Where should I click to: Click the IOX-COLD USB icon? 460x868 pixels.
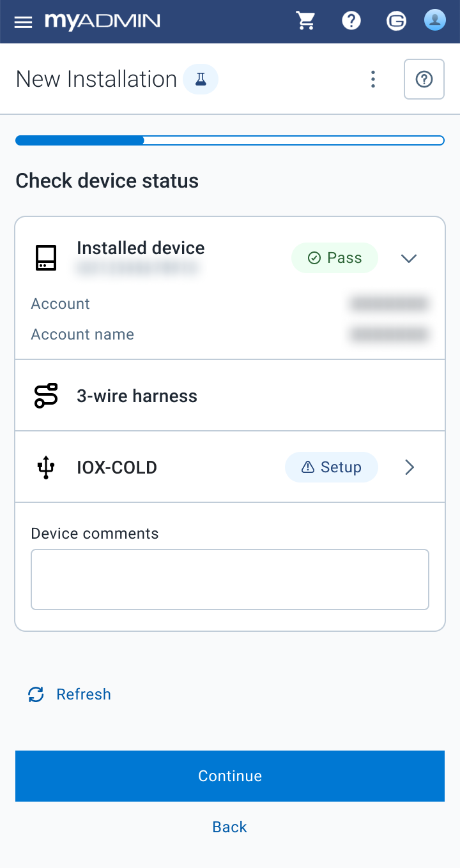click(x=46, y=467)
